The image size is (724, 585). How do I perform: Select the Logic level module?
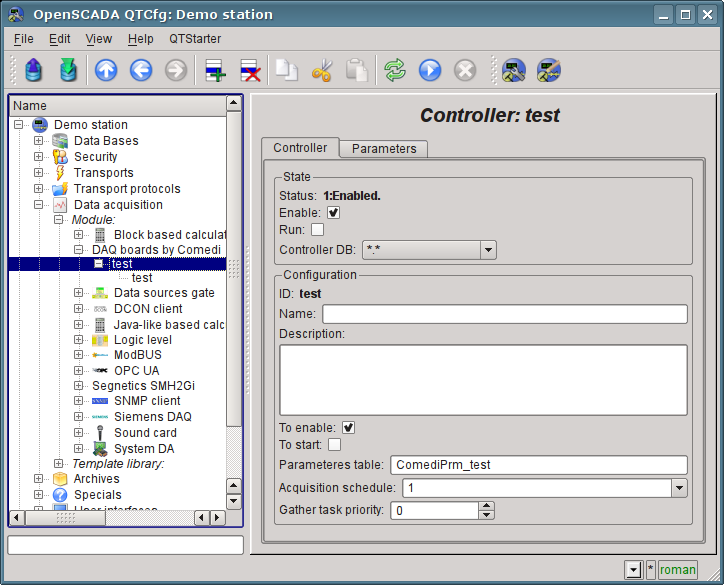pos(143,340)
